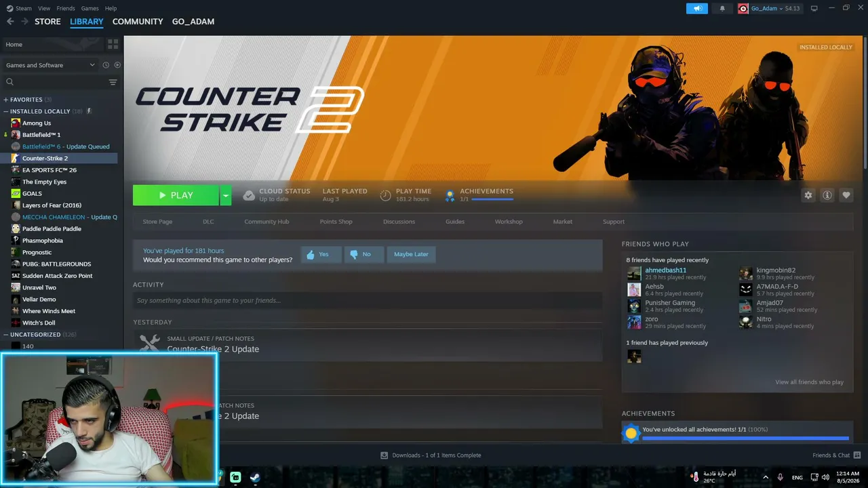Open the GO_ADAM profile tab
The height and width of the screenshot is (488, 868).
[x=193, y=22]
